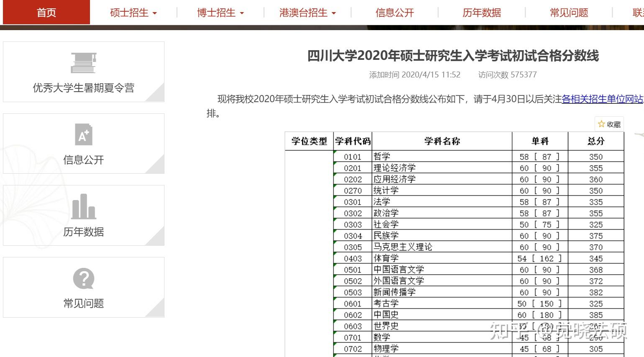Follow the 各相关招生单位网站 hyperlink

pos(603,99)
